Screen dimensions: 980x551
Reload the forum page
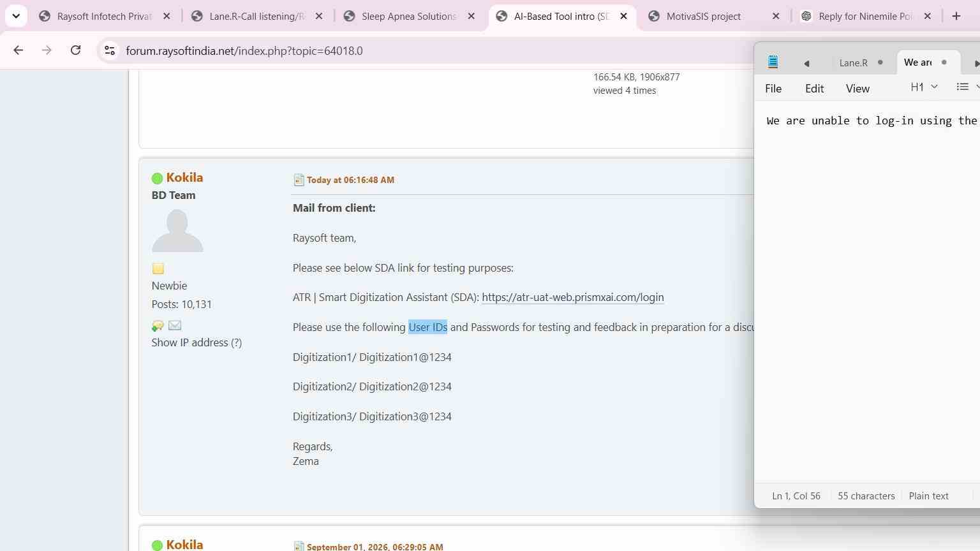75,50
